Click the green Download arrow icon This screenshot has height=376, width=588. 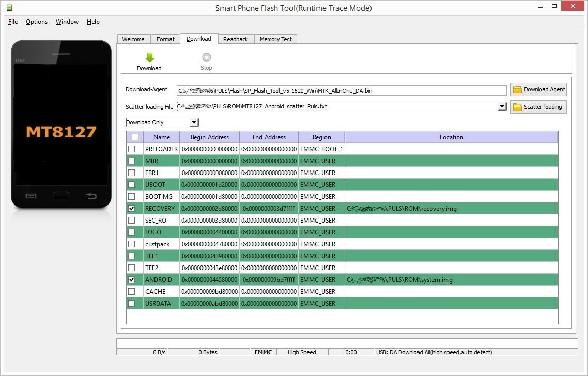pos(149,57)
